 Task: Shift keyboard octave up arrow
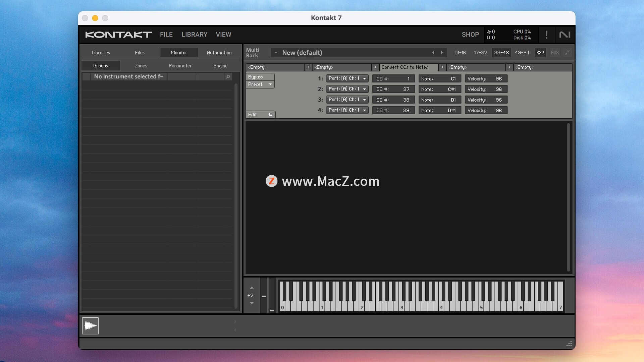[x=252, y=288]
